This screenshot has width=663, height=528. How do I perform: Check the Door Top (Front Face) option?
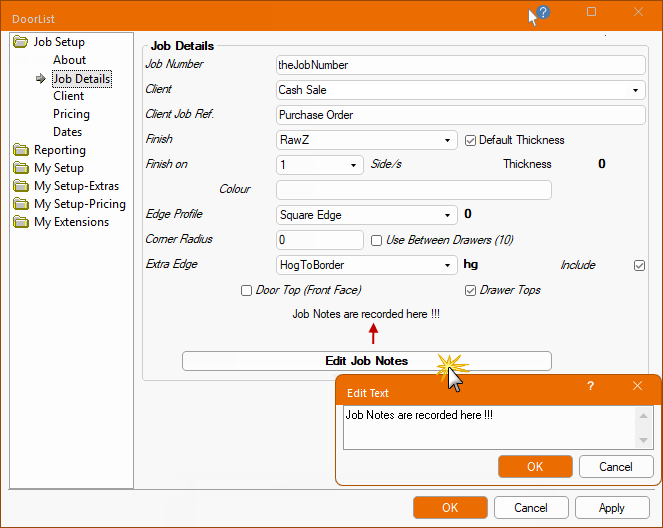pyautogui.click(x=246, y=290)
